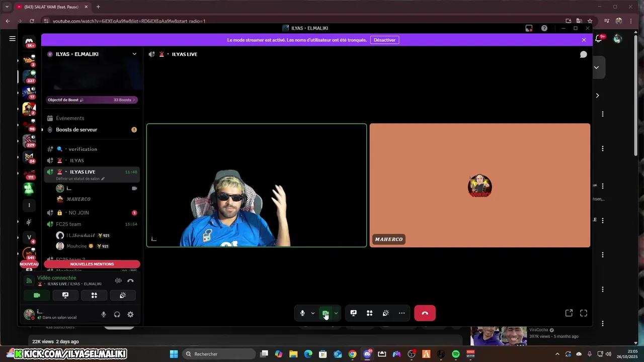
Task: Toggle camera in the bottom call controls
Action: [x=326, y=313]
